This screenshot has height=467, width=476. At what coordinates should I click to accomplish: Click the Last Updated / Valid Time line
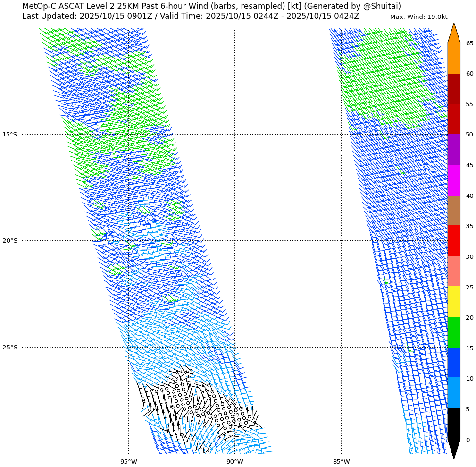point(191,17)
